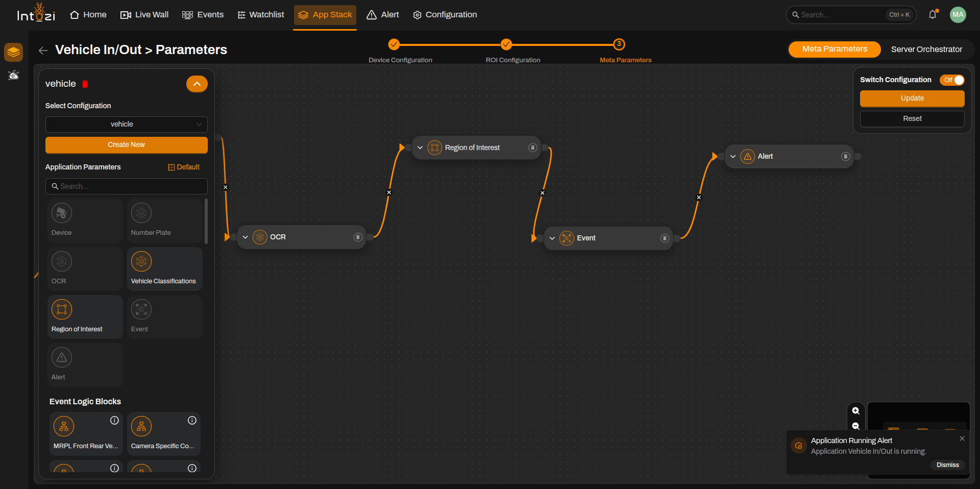Click the Intozi logo
The width and height of the screenshot is (980, 489).
[36, 13]
